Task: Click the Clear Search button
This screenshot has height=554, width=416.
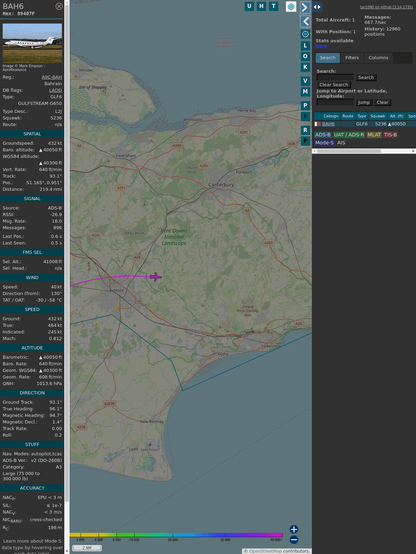Action: (333, 85)
